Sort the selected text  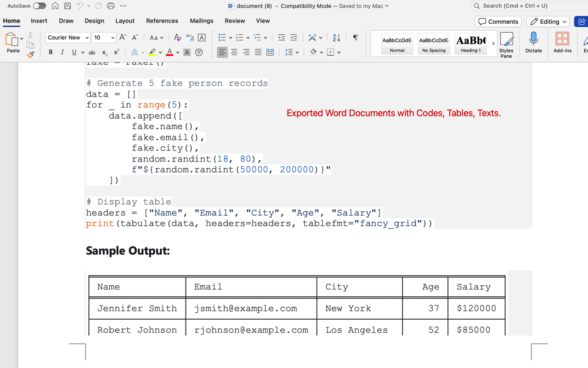click(336, 38)
